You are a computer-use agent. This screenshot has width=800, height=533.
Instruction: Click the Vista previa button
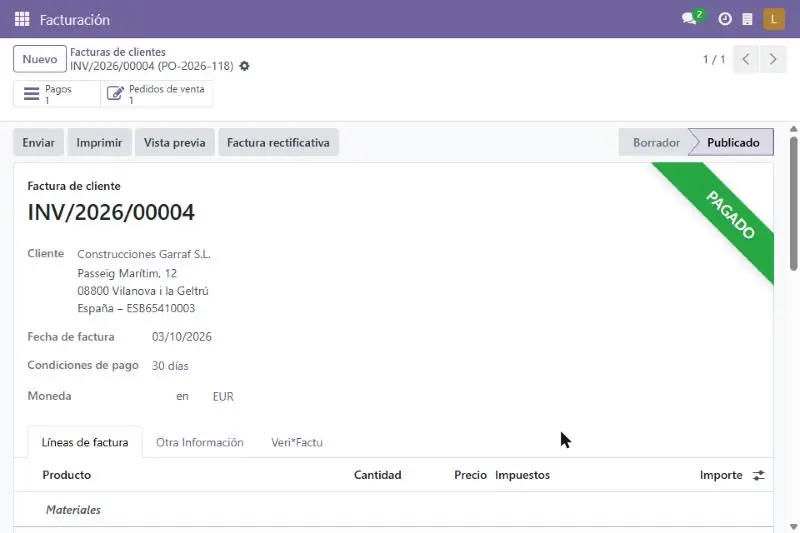click(174, 142)
